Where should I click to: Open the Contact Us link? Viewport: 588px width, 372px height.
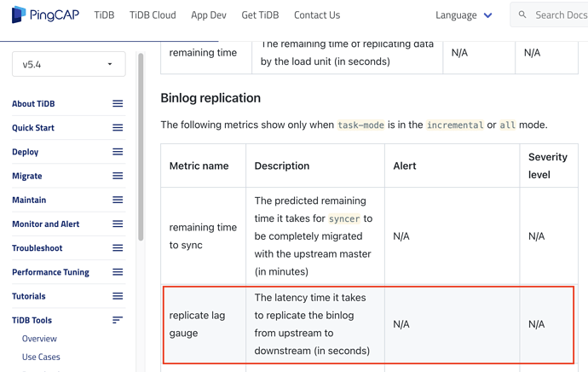click(317, 15)
